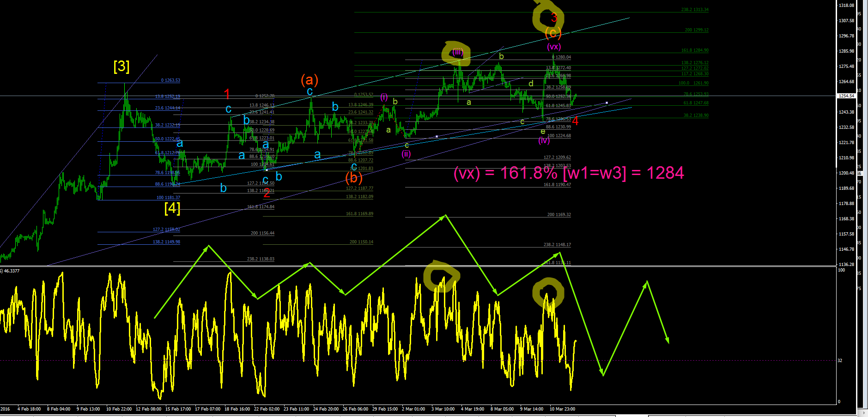This screenshot has height=417, width=868.
Task: Click the 32 level on the oscillator scale
Action: pos(840,361)
